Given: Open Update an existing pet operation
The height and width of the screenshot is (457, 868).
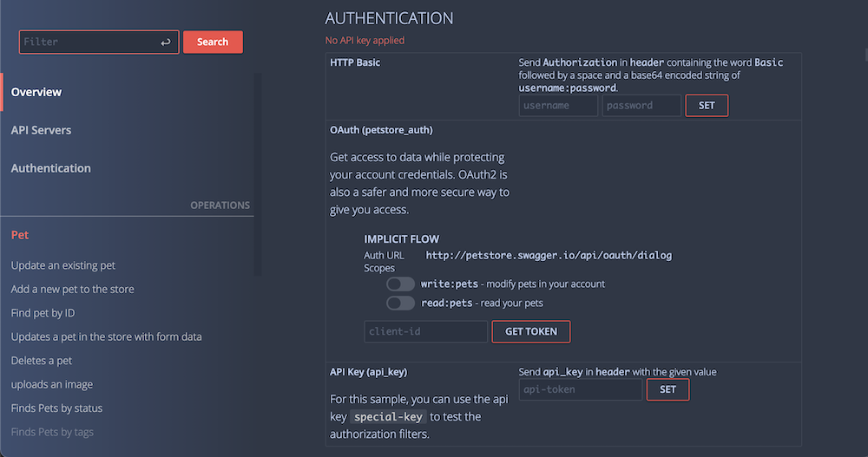Looking at the screenshot, I should pos(63,265).
